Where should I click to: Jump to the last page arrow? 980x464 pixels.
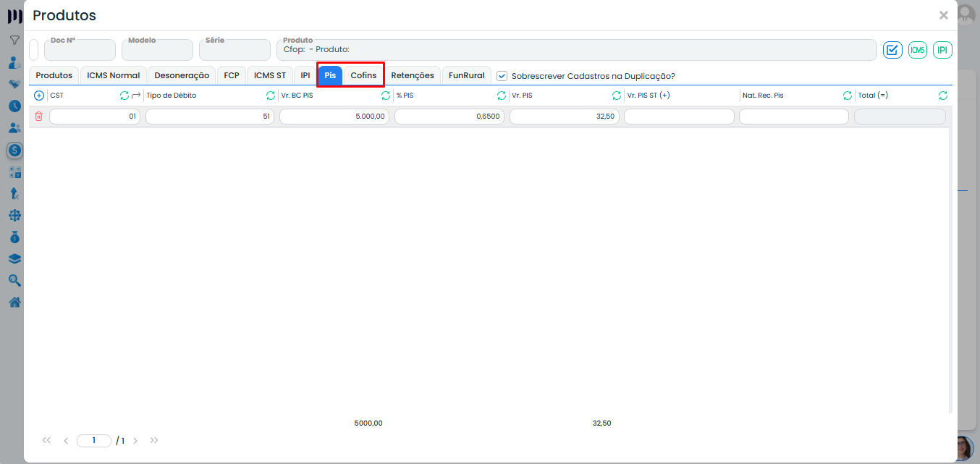(154, 441)
